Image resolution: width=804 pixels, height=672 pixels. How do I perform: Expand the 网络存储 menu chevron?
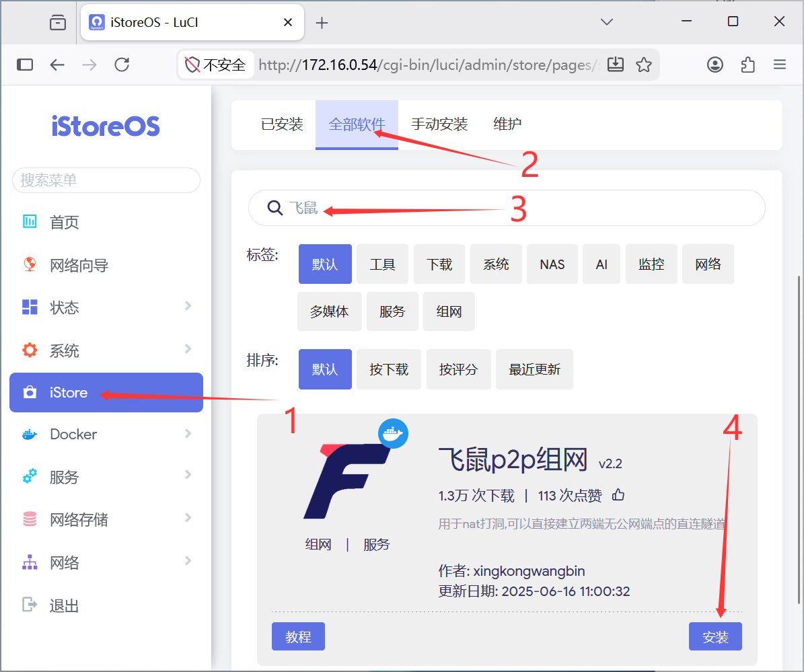[x=188, y=518]
